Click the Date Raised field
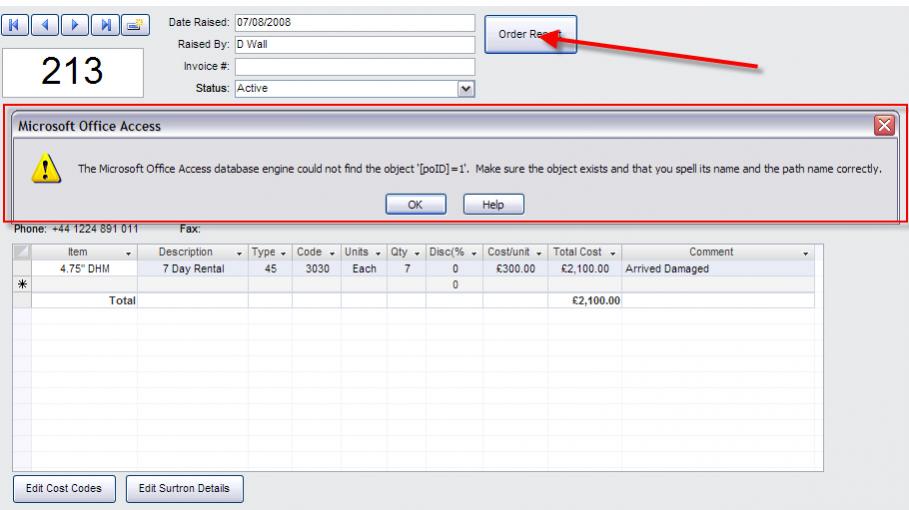The width and height of the screenshot is (909, 510). (355, 23)
